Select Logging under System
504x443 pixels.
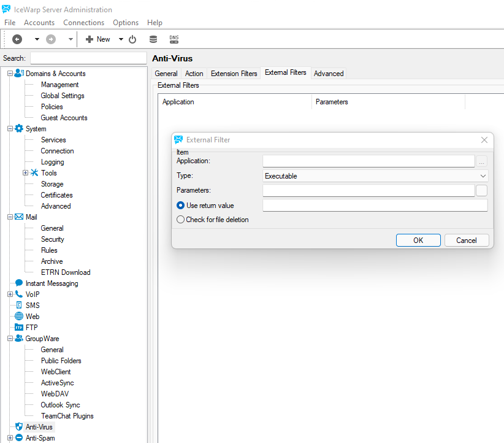point(52,162)
